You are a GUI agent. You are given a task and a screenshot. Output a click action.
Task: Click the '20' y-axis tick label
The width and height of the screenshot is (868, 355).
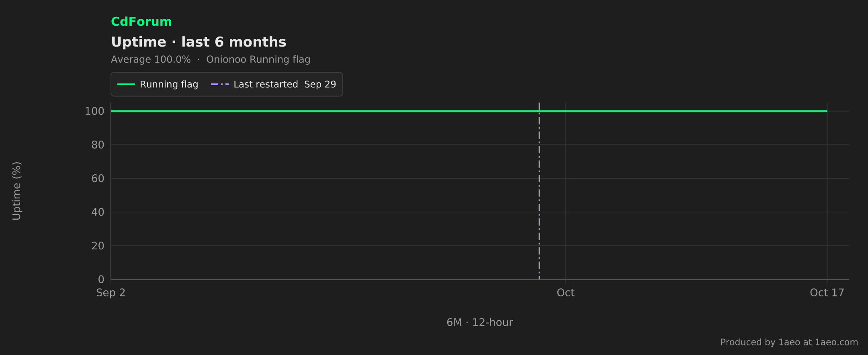pyautogui.click(x=98, y=246)
